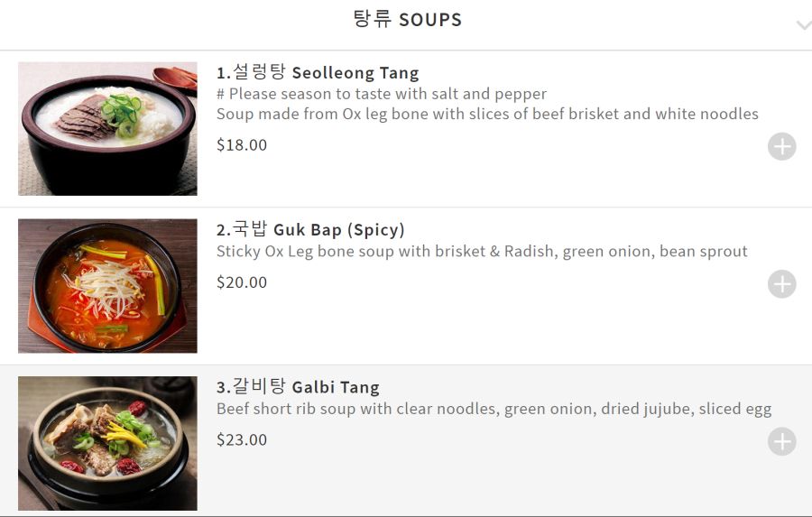Viewport: 812px width, 517px height.
Task: Click the Korean name 설렁탕
Action: (x=260, y=72)
